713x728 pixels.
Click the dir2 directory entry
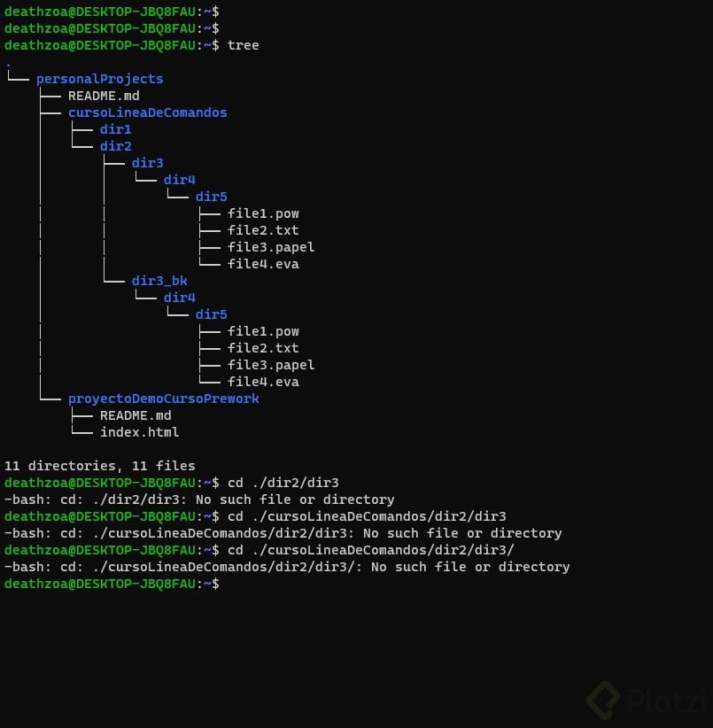[115, 146]
